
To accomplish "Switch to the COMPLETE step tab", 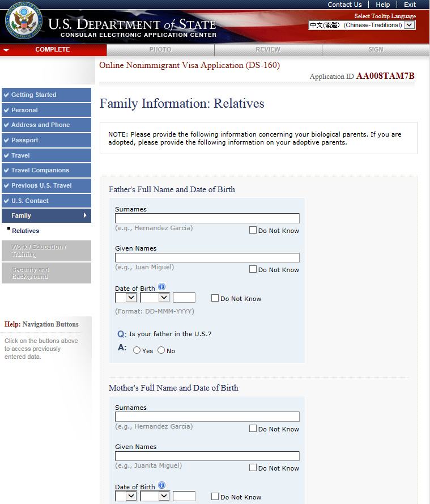I will 53,50.
